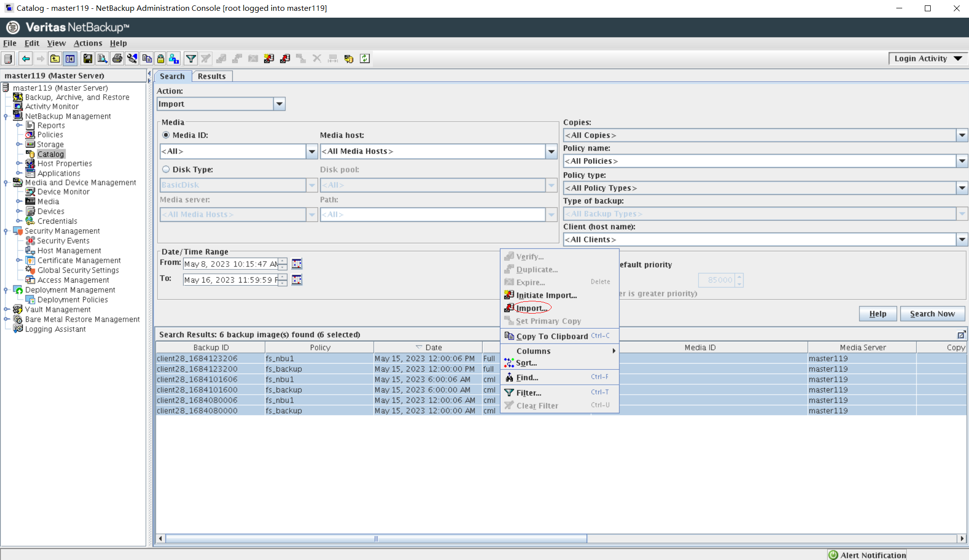Click the lock toolbar icon
The image size is (969, 560).
tap(160, 59)
